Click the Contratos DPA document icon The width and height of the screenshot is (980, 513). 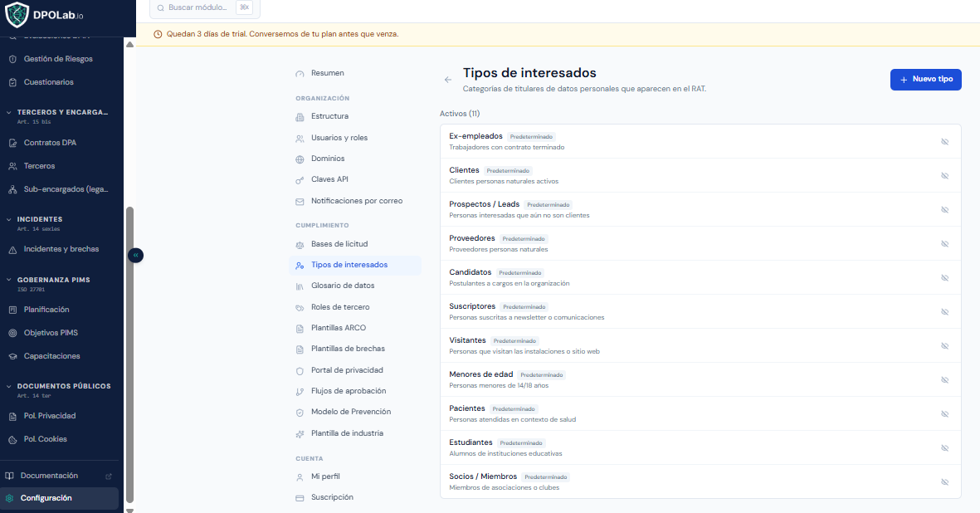12,143
